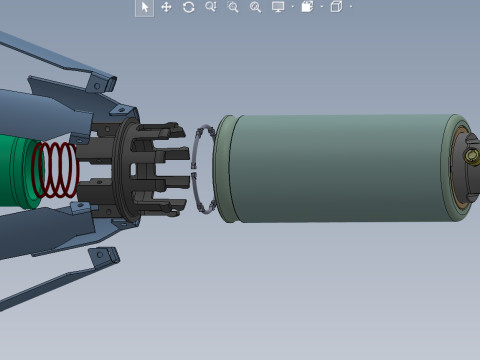Select the brass fitting on cylinder end
480x360 pixels.
point(471,155)
